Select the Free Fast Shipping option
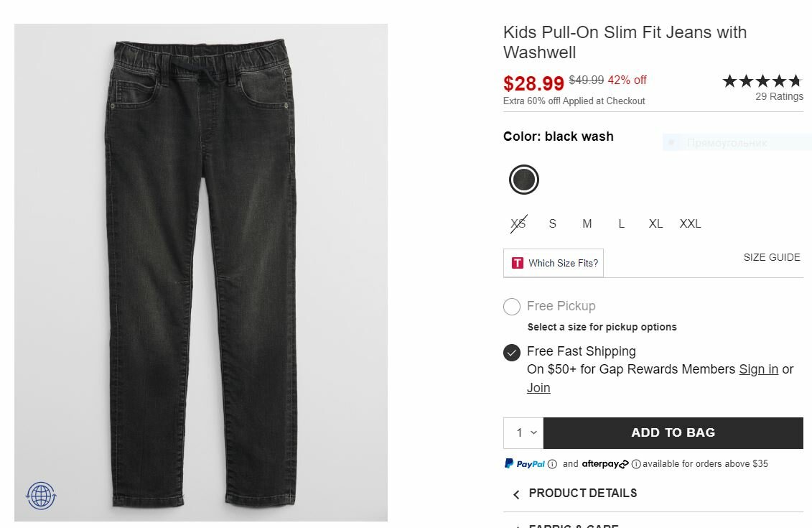This screenshot has height=528, width=812. (x=512, y=352)
